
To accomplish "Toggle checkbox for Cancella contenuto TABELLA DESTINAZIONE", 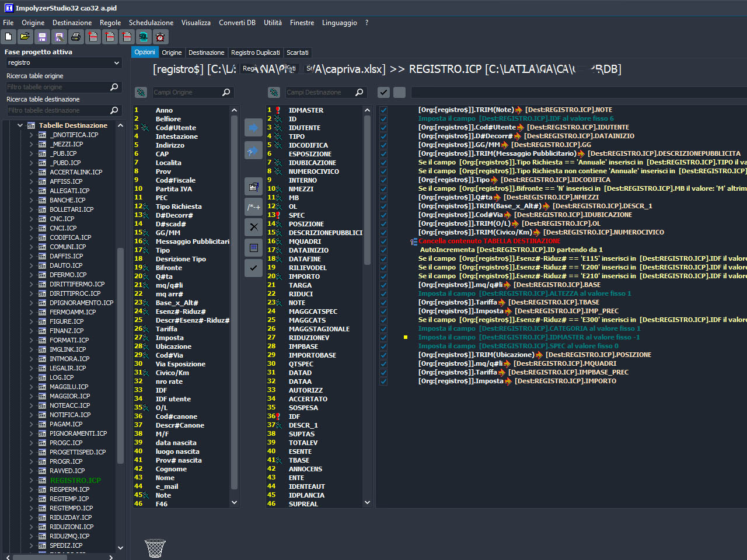I will tap(383, 241).
